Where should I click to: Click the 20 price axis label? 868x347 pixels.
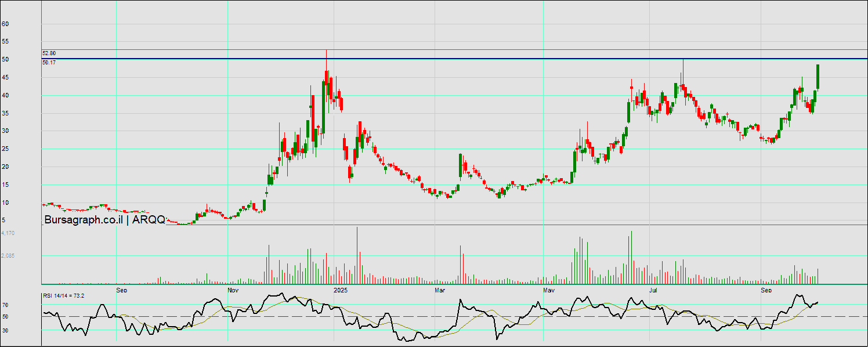point(5,167)
